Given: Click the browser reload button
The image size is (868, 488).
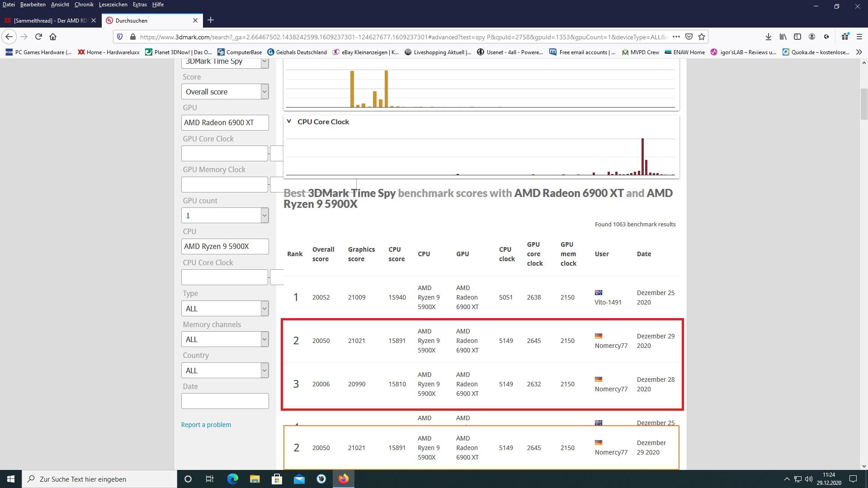Looking at the screenshot, I should [38, 37].
